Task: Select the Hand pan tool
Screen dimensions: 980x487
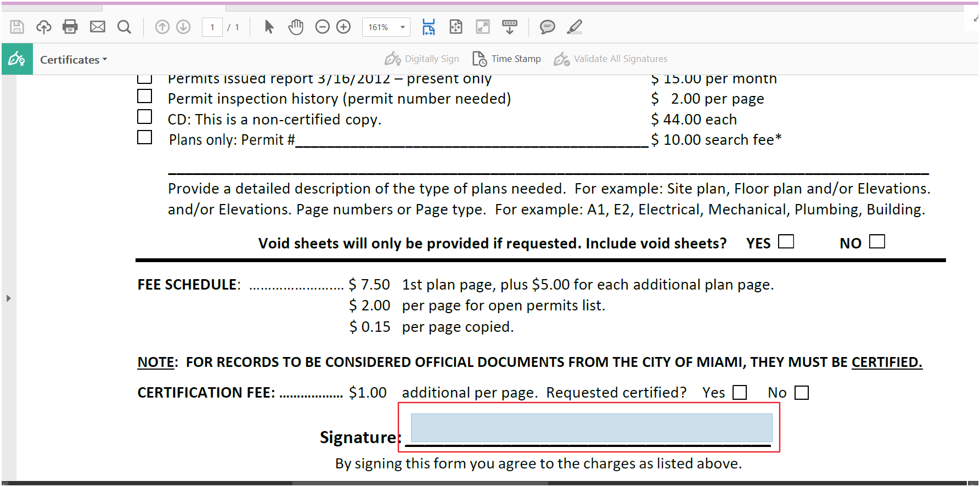Action: pyautogui.click(x=296, y=27)
